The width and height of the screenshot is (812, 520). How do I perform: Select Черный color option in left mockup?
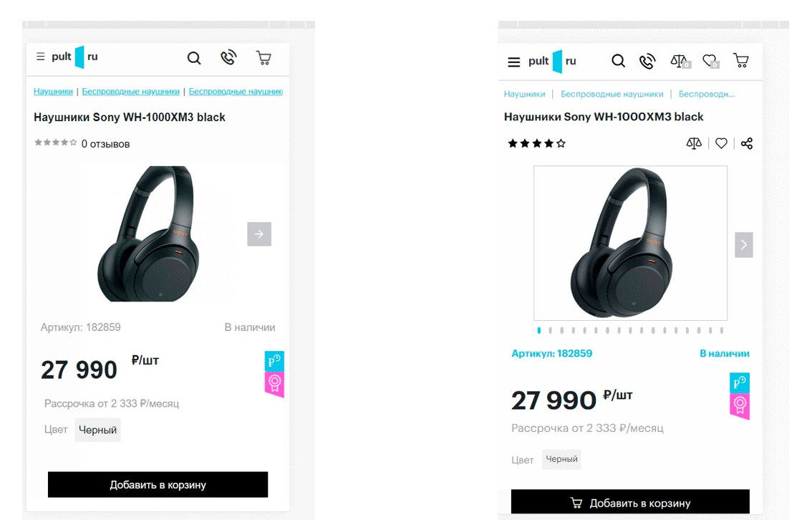click(x=97, y=430)
